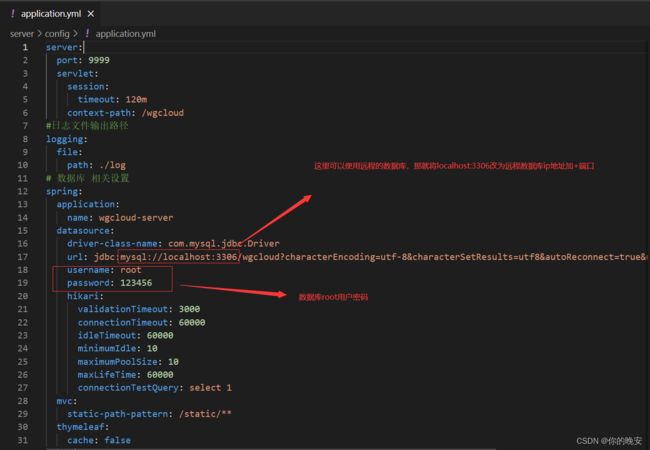Click the maxLifeTime key
Screen dimensions: 650x450
[x=109, y=375]
